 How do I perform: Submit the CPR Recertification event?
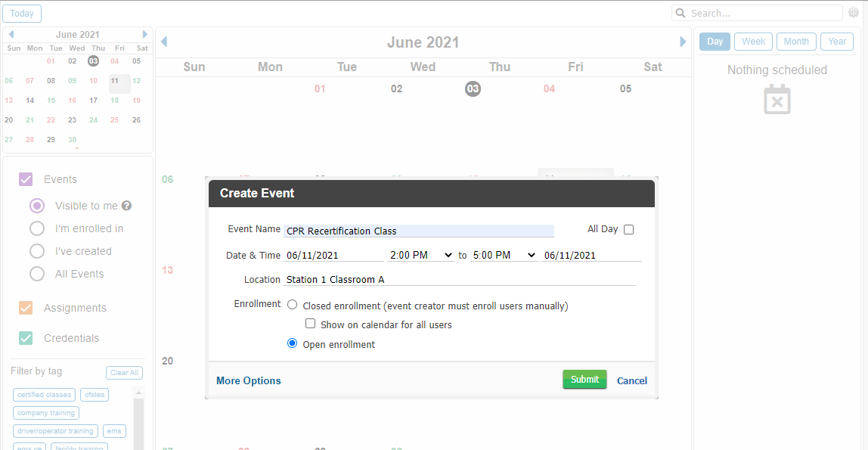click(584, 380)
